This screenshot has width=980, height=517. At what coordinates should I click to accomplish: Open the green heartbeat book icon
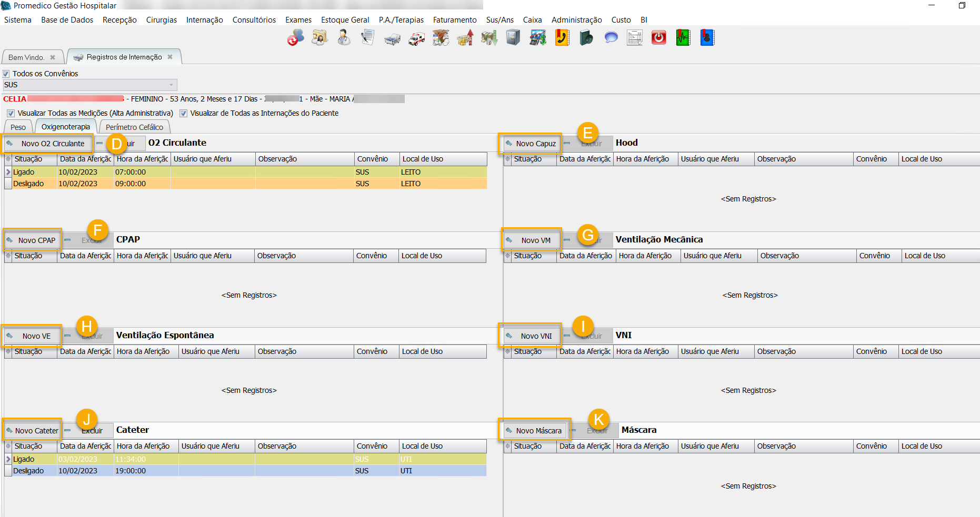(x=683, y=38)
